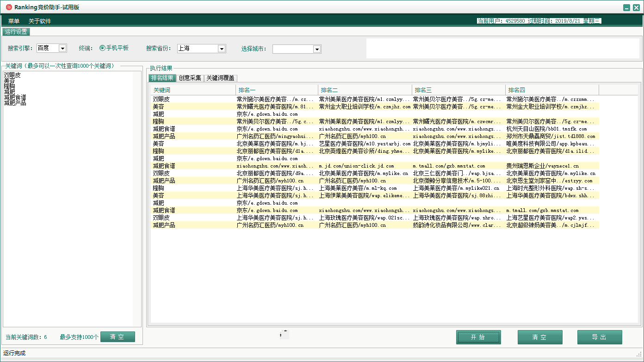Sort by the 排名一 column header
Image resolution: width=644 pixels, height=362 pixels.
coord(277,90)
